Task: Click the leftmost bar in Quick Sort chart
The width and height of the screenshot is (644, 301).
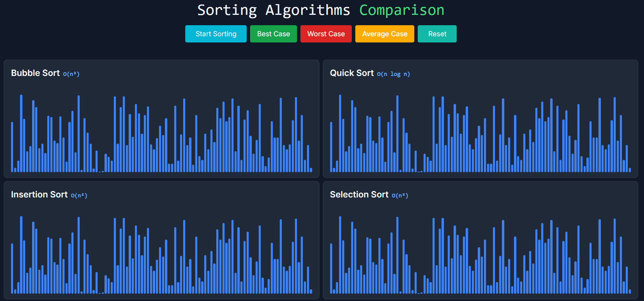Action: [x=331, y=148]
